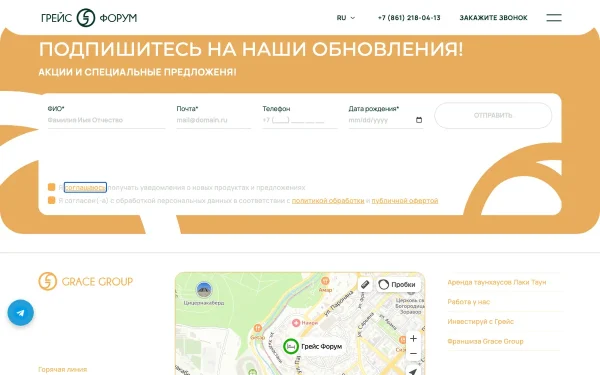Focus the Почта email input field

(214, 120)
